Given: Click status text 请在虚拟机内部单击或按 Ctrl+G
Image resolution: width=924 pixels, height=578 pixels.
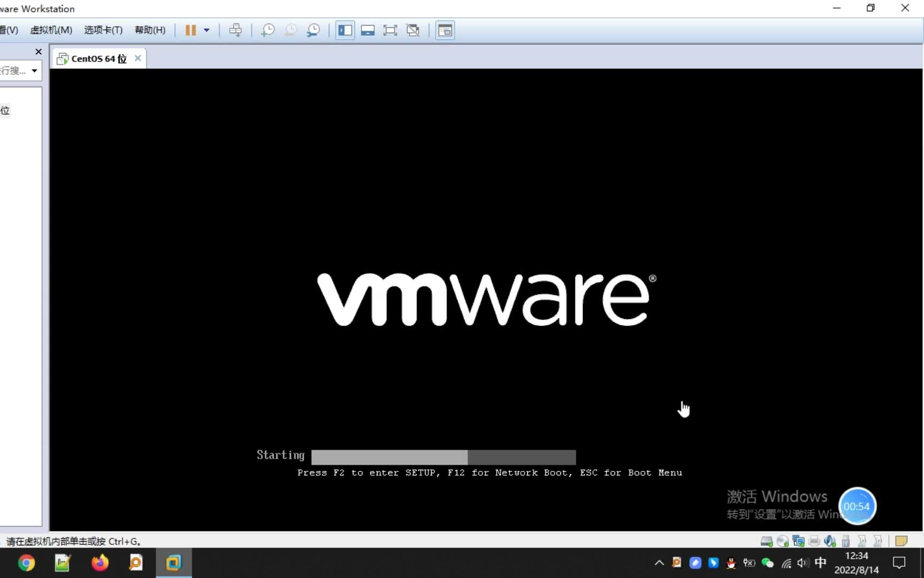Looking at the screenshot, I should [74, 541].
